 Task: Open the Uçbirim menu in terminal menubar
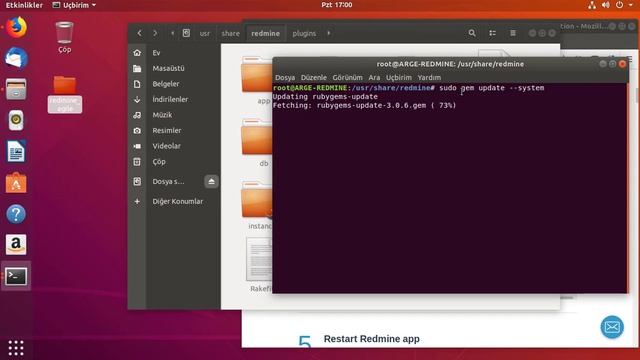tap(399, 77)
